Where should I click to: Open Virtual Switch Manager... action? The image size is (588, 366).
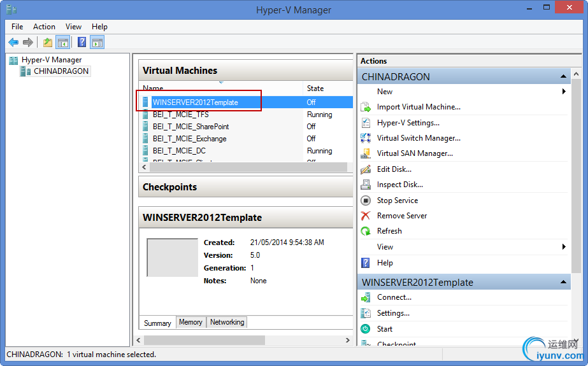coord(419,138)
